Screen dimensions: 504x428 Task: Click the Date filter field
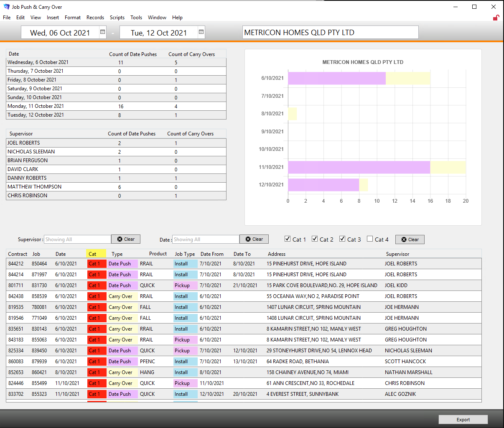(x=206, y=239)
